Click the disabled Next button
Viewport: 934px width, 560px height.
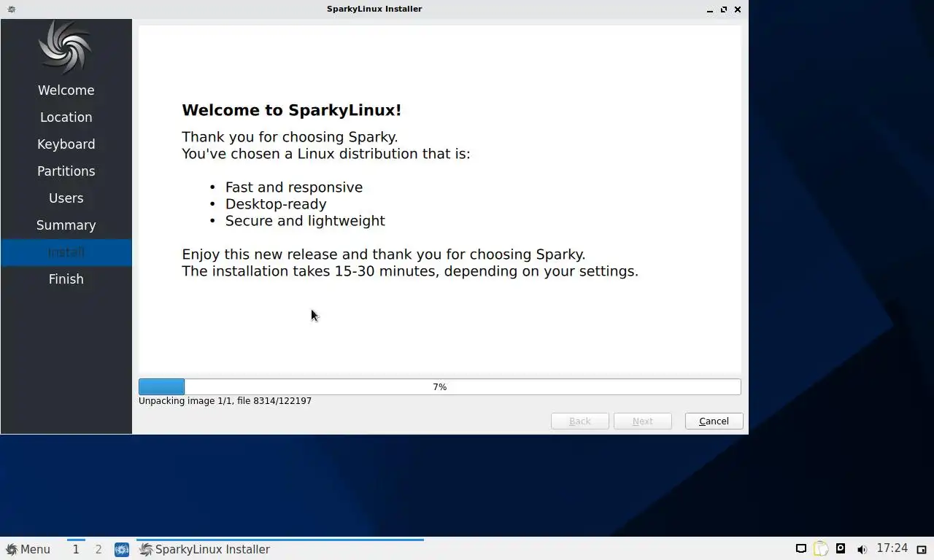(642, 421)
